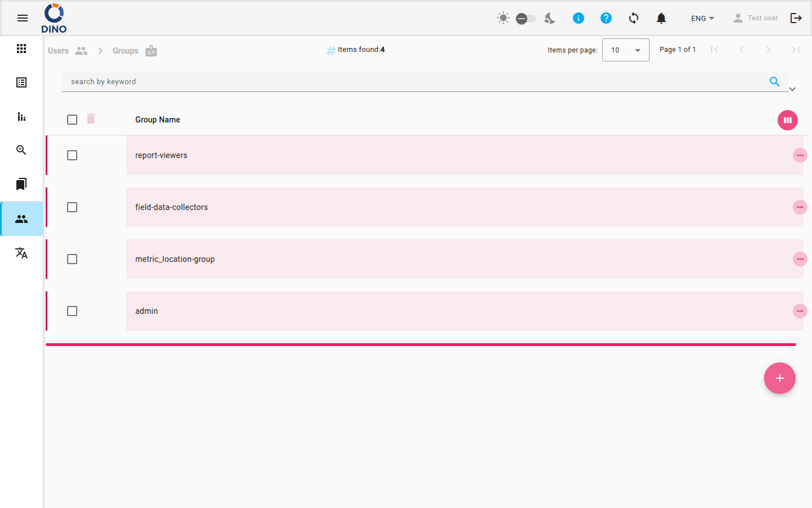Open the apps grid sidebar icon
The image size is (812, 508).
click(x=21, y=49)
